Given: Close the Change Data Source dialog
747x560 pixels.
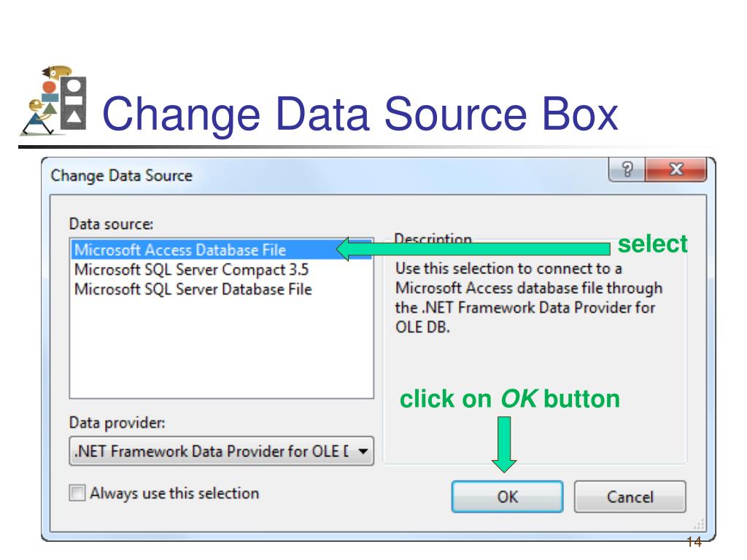Looking at the screenshot, I should click(x=676, y=169).
